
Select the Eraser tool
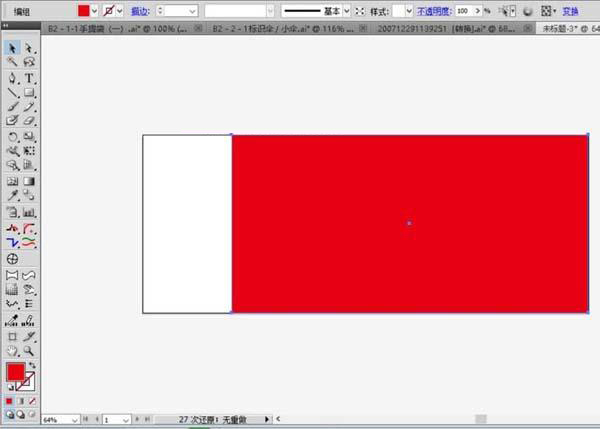[29, 121]
